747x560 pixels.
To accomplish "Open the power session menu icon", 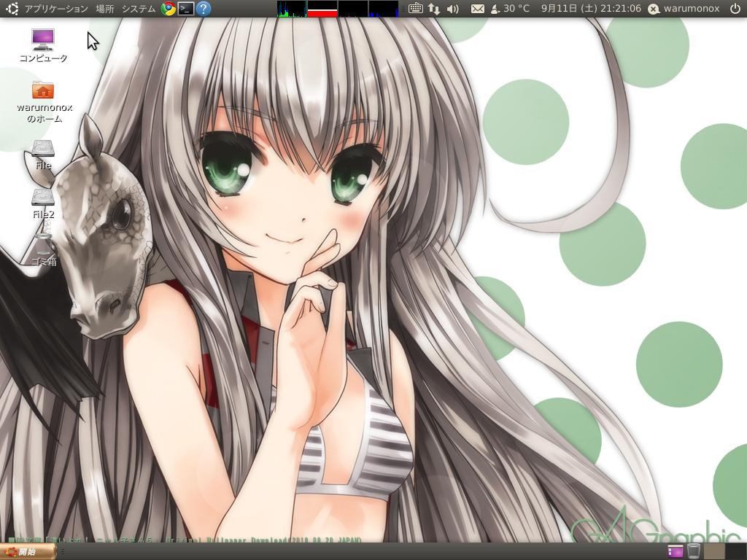I will point(735,9).
